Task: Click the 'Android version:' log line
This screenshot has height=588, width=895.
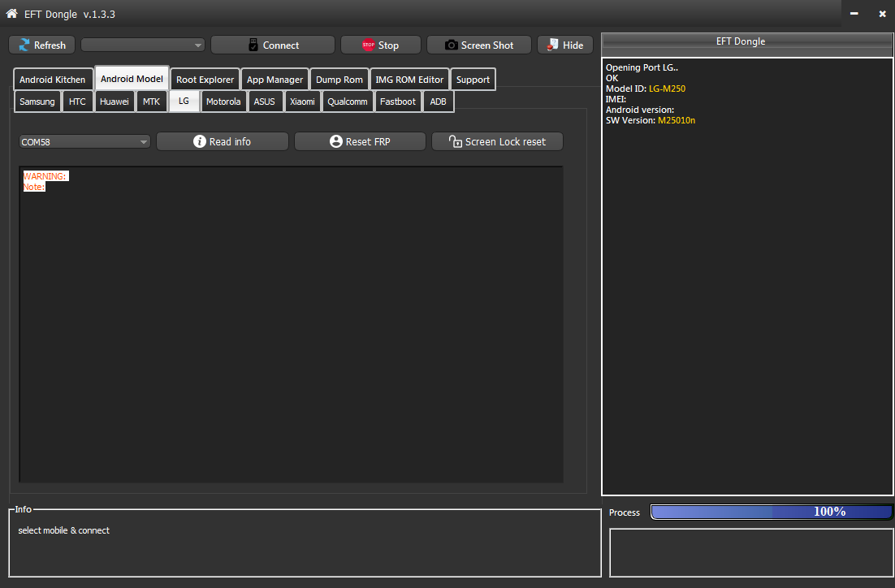Action: point(640,110)
